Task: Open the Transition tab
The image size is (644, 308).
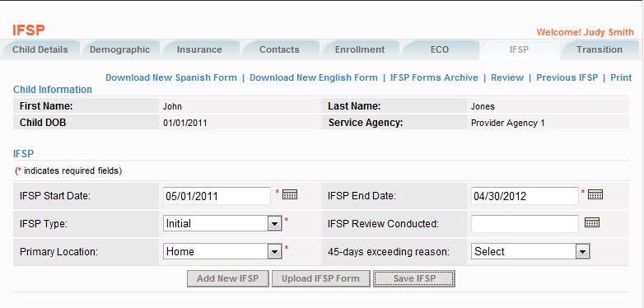Action: point(600,50)
